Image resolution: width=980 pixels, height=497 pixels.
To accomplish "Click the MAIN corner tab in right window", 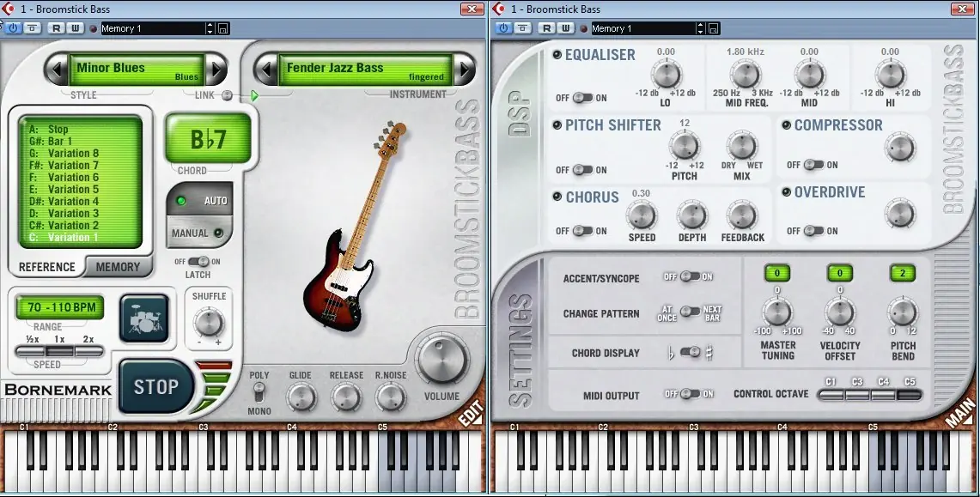I will pyautogui.click(x=962, y=414).
